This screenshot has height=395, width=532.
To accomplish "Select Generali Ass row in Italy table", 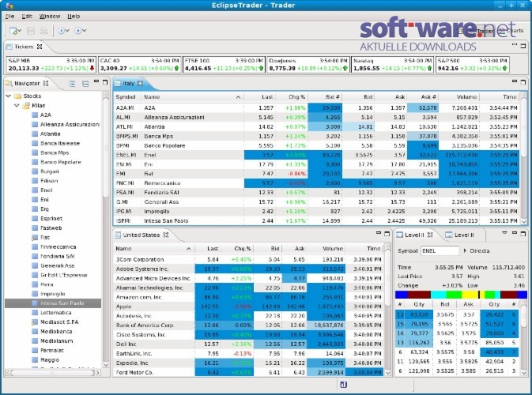I will pyautogui.click(x=316, y=201).
